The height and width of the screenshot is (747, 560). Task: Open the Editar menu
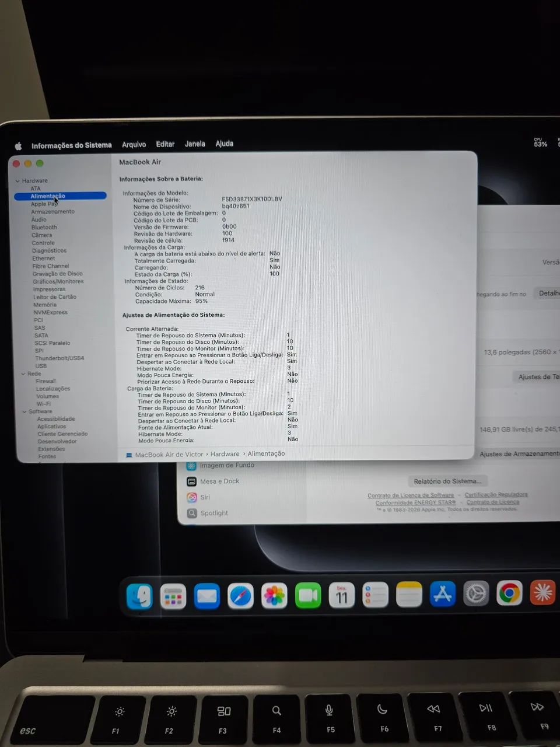point(165,144)
